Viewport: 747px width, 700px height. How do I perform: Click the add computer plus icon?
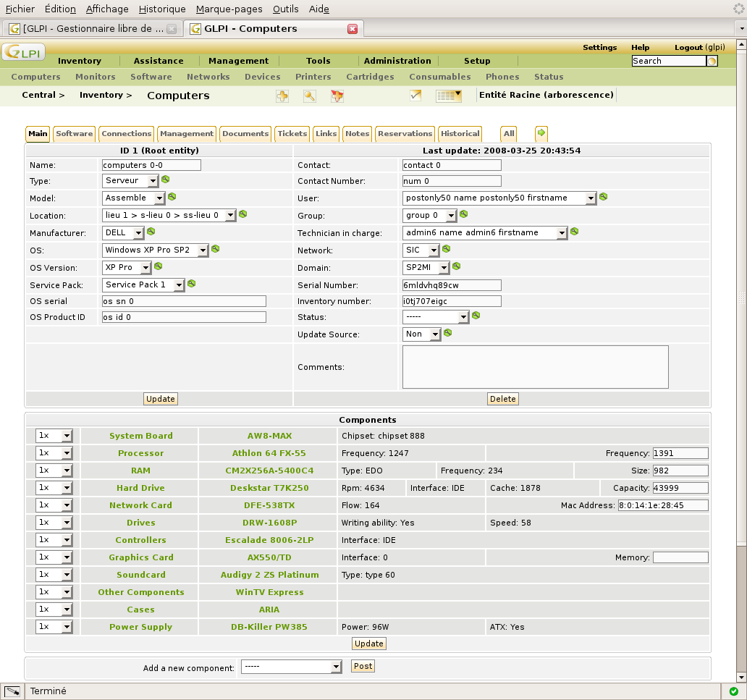point(282,96)
